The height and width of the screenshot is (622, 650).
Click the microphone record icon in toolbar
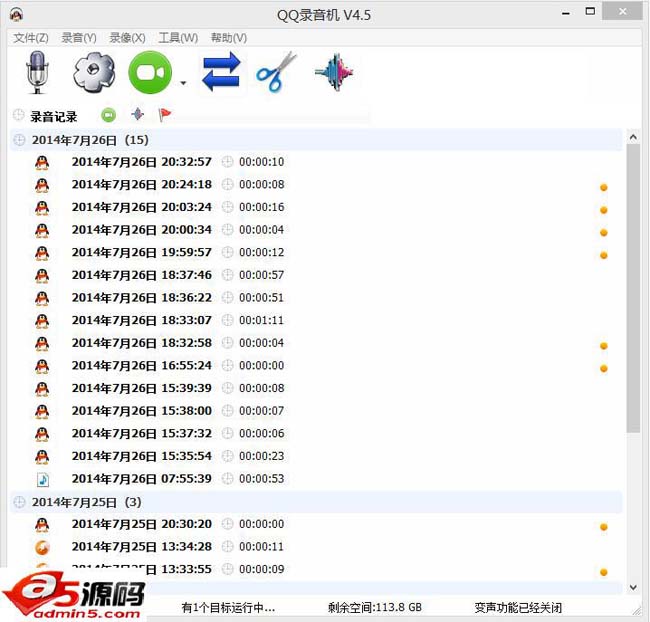[37, 72]
